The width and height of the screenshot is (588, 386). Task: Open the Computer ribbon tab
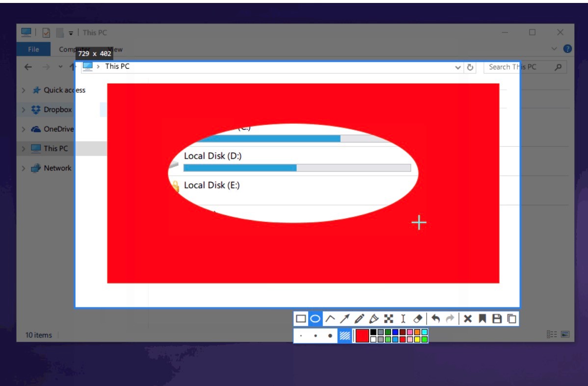[x=74, y=49]
